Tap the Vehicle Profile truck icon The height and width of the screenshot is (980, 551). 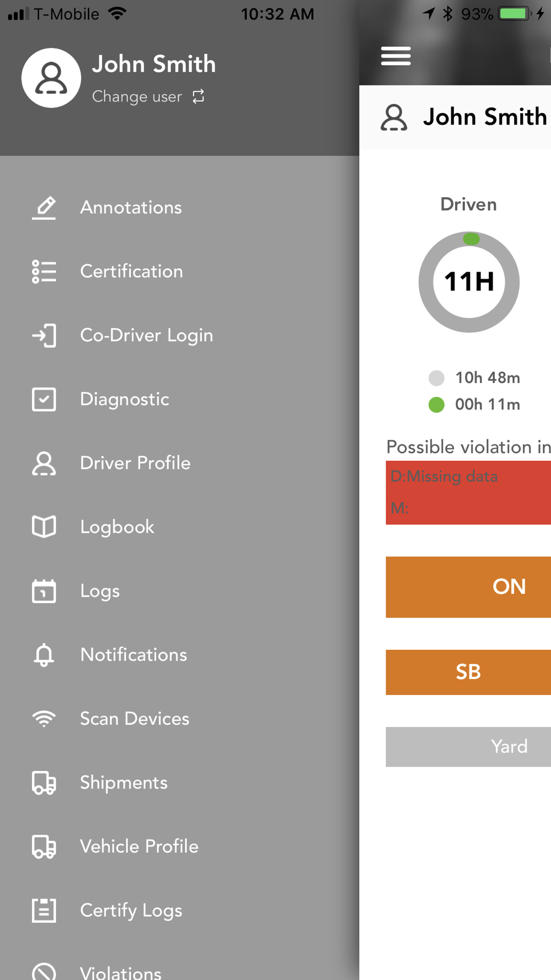click(44, 847)
